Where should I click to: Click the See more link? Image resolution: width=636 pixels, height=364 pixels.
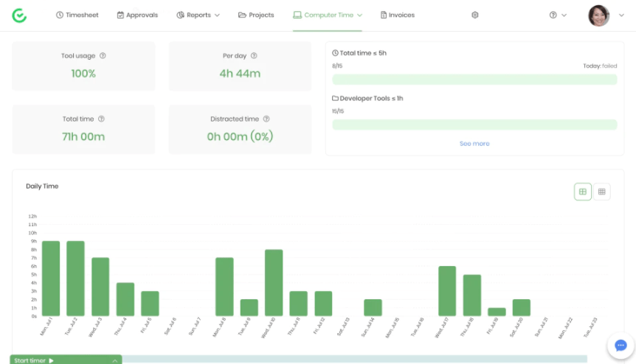474,144
